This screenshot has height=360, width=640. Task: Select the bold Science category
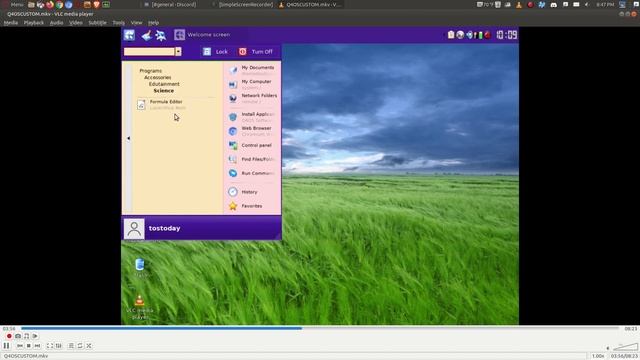tap(164, 91)
